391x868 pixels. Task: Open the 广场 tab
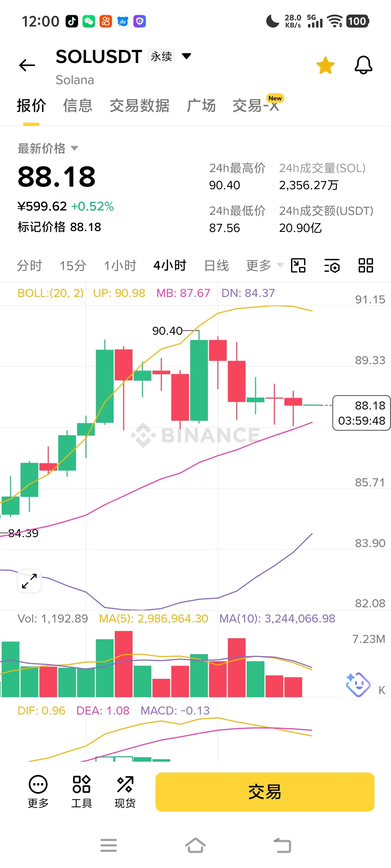pos(201,106)
